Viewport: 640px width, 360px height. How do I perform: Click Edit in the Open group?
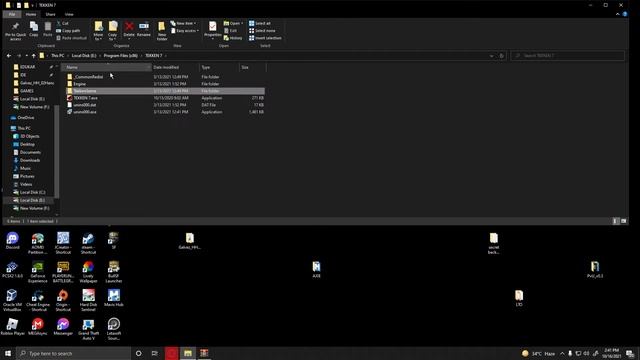click(231, 31)
